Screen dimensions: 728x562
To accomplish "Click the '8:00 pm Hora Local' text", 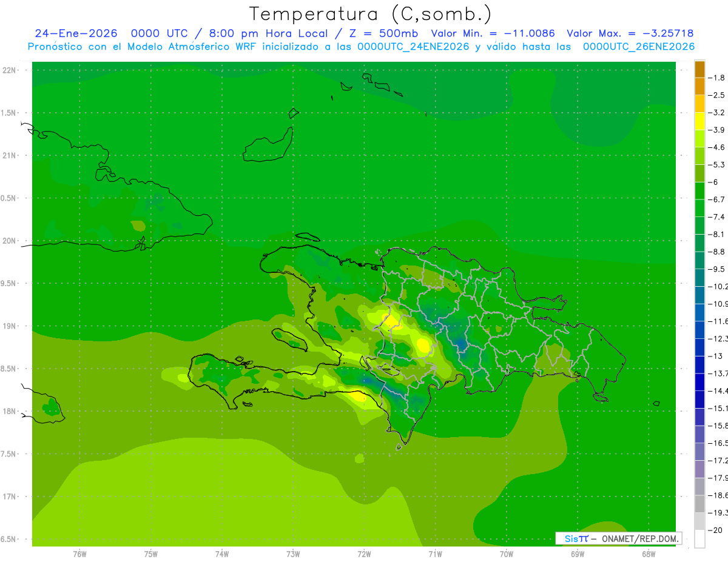I will (x=268, y=33).
